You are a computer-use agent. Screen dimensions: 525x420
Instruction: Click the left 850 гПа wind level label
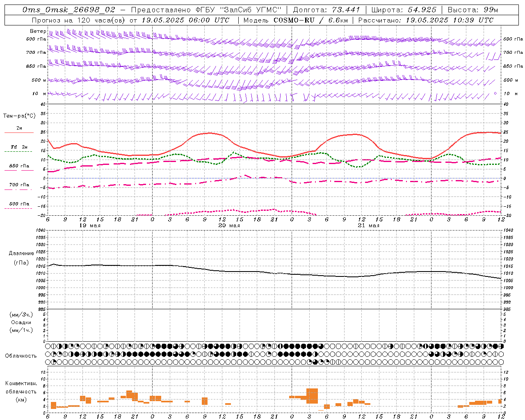point(36,66)
